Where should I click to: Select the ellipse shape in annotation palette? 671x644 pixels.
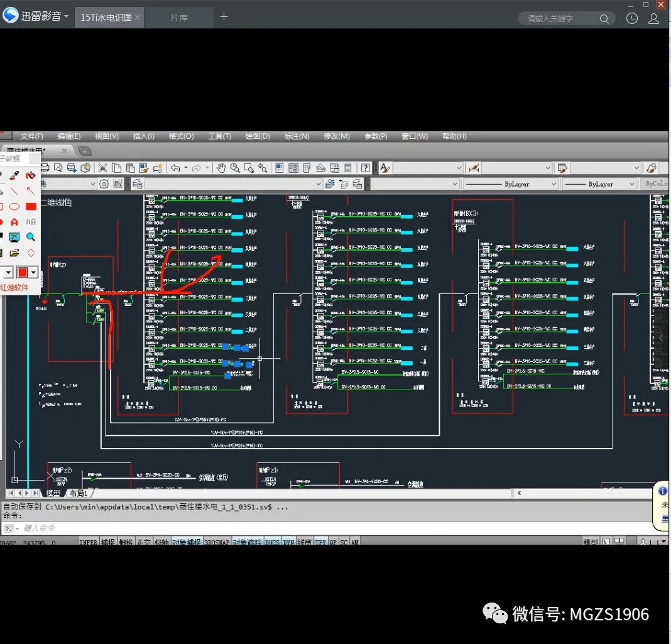click(14, 207)
